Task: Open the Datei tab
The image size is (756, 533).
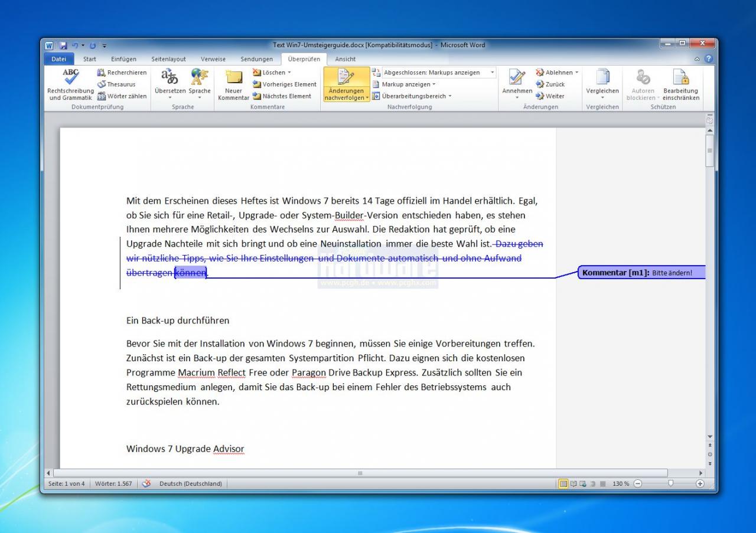Action: click(x=59, y=59)
